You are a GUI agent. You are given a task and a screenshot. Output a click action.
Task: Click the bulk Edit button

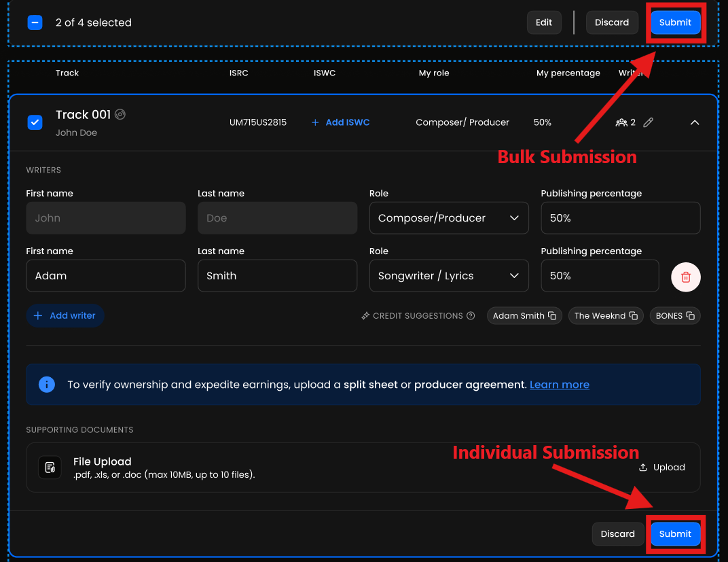(544, 22)
